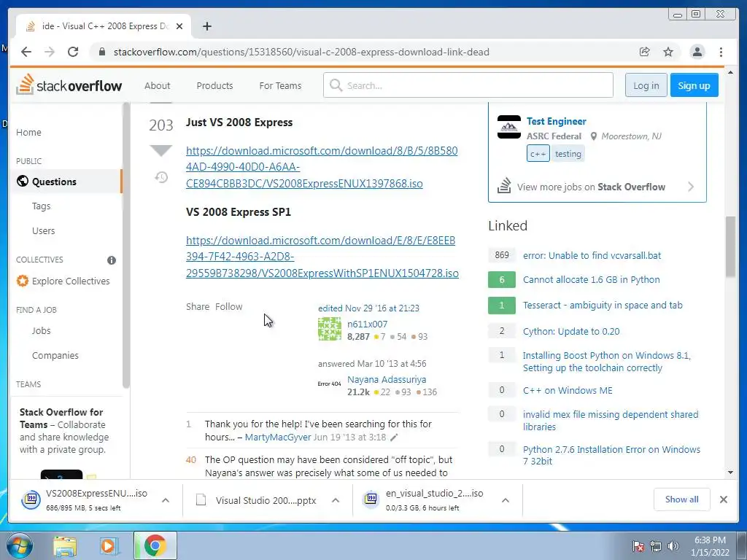This screenshot has height=560, width=747.
Task: Open Chrome profile avatar
Action: [697, 52]
